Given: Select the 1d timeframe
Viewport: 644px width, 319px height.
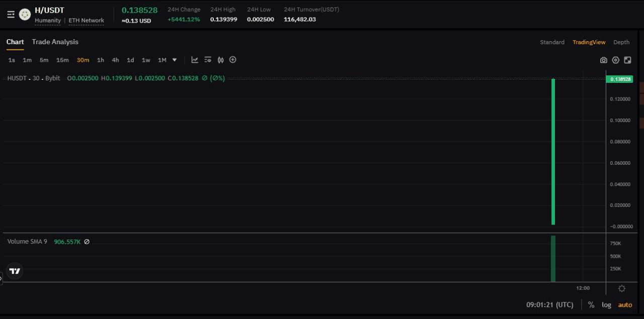Looking at the screenshot, I should tap(130, 60).
